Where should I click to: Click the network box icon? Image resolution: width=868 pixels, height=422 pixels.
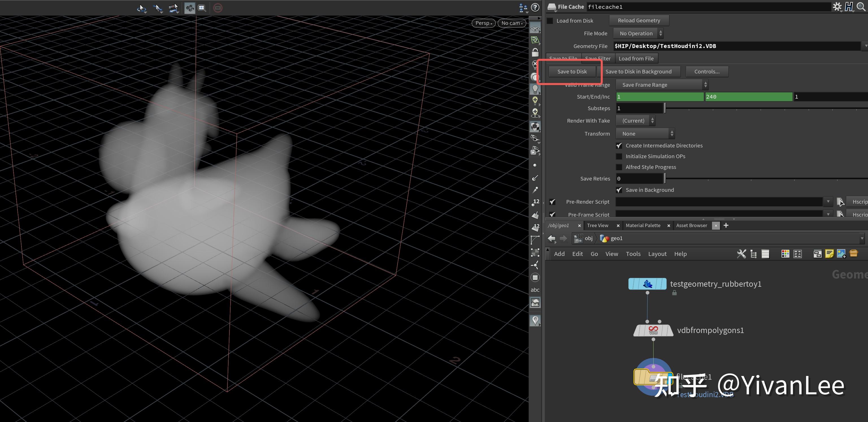click(x=817, y=254)
